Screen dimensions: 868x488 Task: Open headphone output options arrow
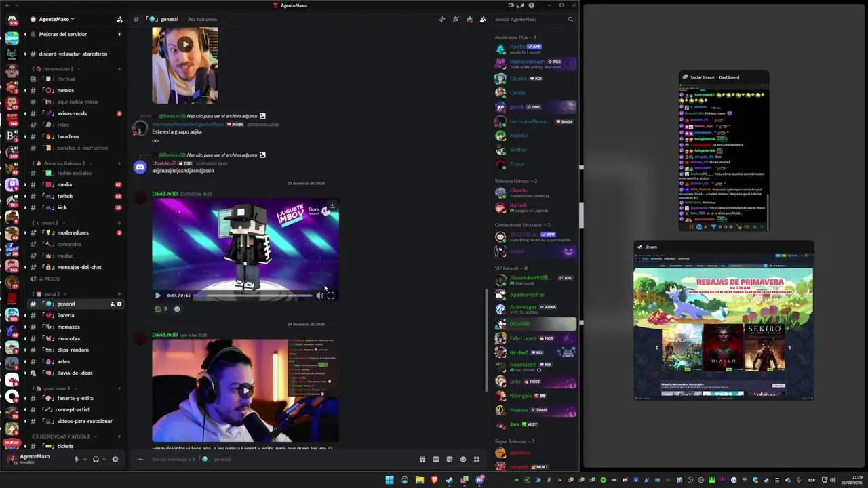104,460
